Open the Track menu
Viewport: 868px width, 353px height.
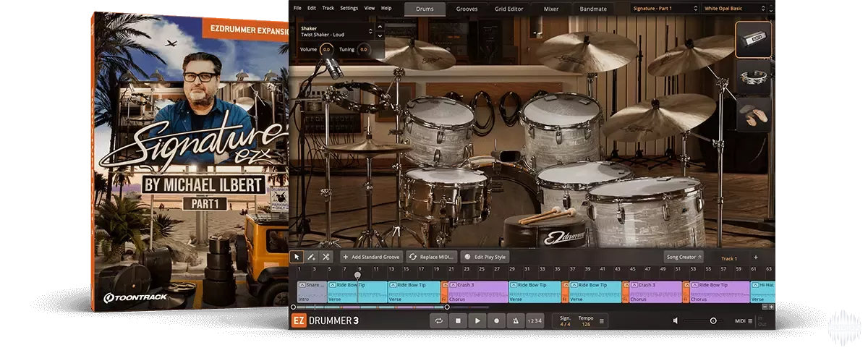(x=328, y=8)
